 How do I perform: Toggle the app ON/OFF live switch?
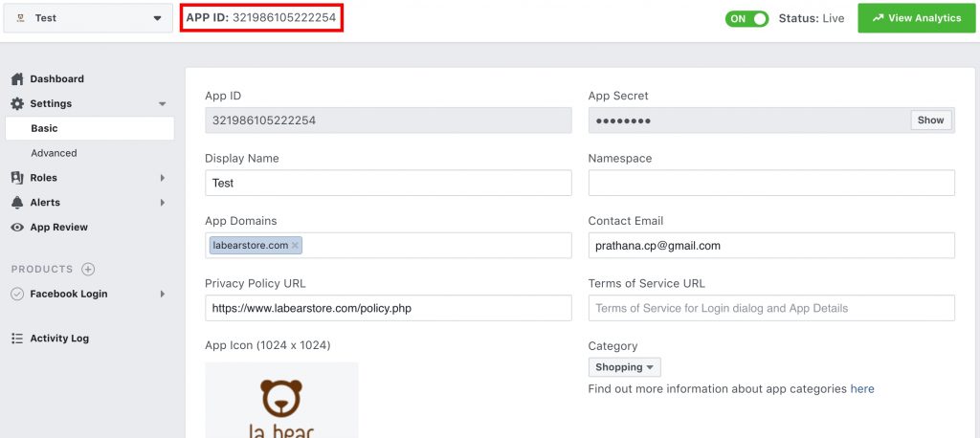[x=746, y=19]
